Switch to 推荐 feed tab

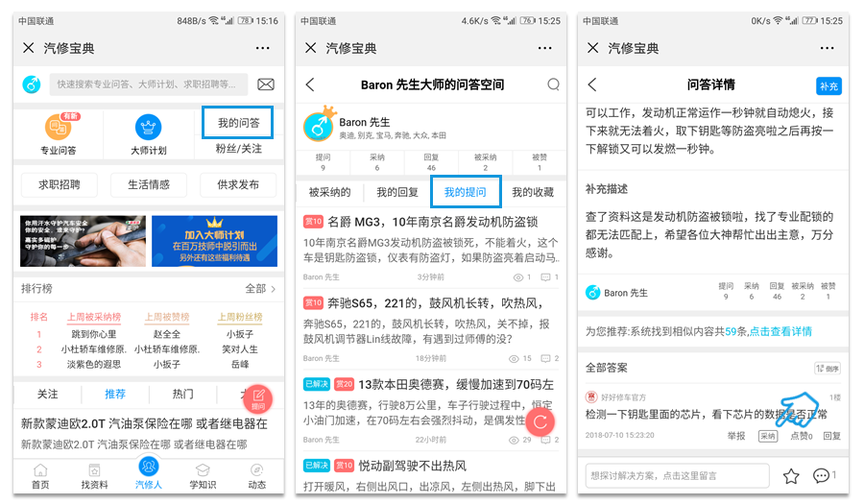[115, 395]
